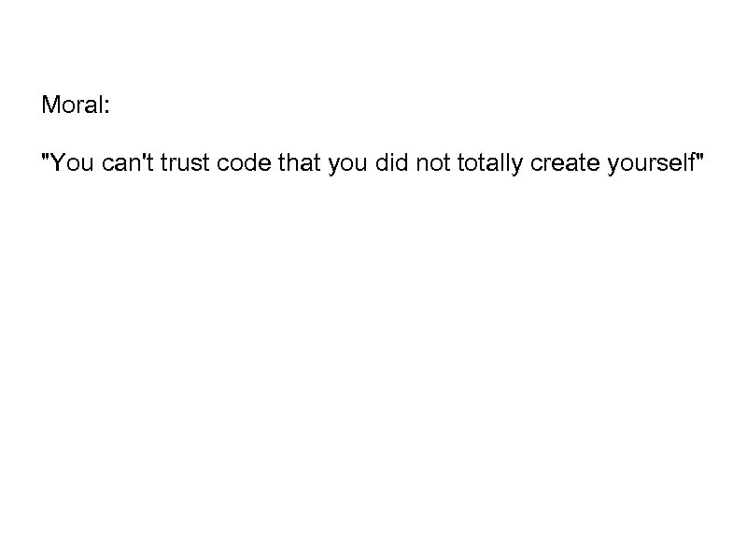Click the word "Moral:" heading
Viewport: 747px width, 560px height.
tap(76, 105)
